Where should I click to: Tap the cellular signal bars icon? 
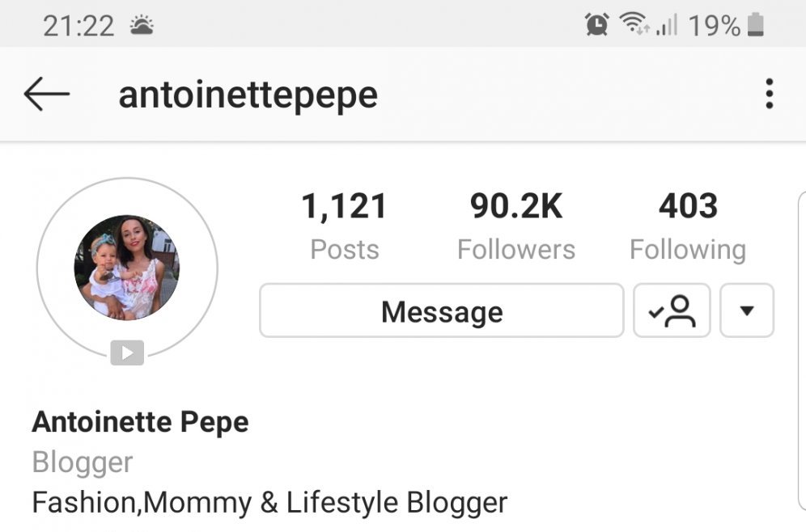[667, 24]
